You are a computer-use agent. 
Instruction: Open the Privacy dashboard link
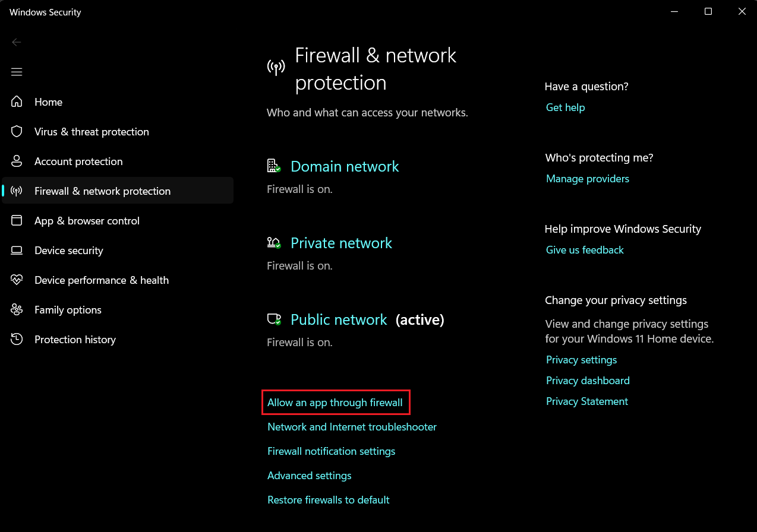[x=588, y=381]
